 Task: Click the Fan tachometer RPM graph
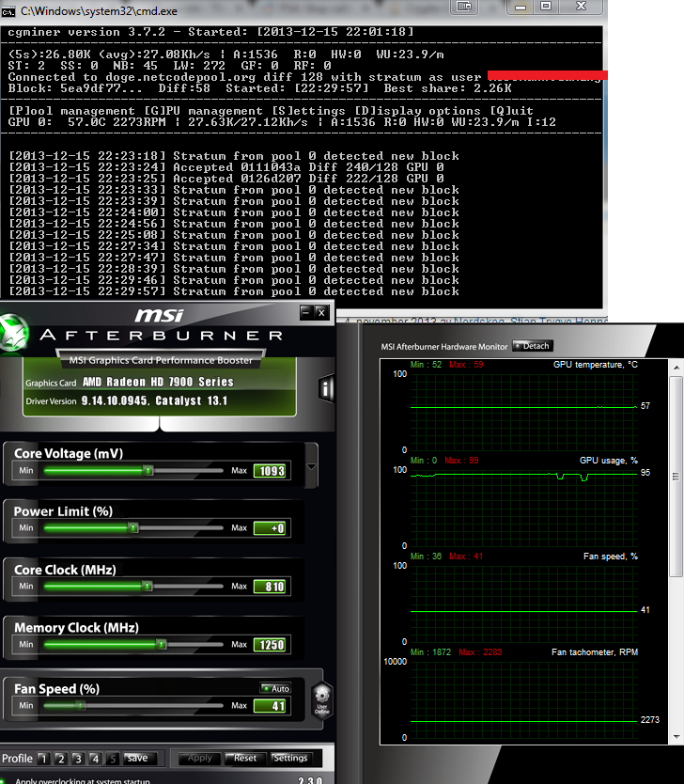[523, 699]
